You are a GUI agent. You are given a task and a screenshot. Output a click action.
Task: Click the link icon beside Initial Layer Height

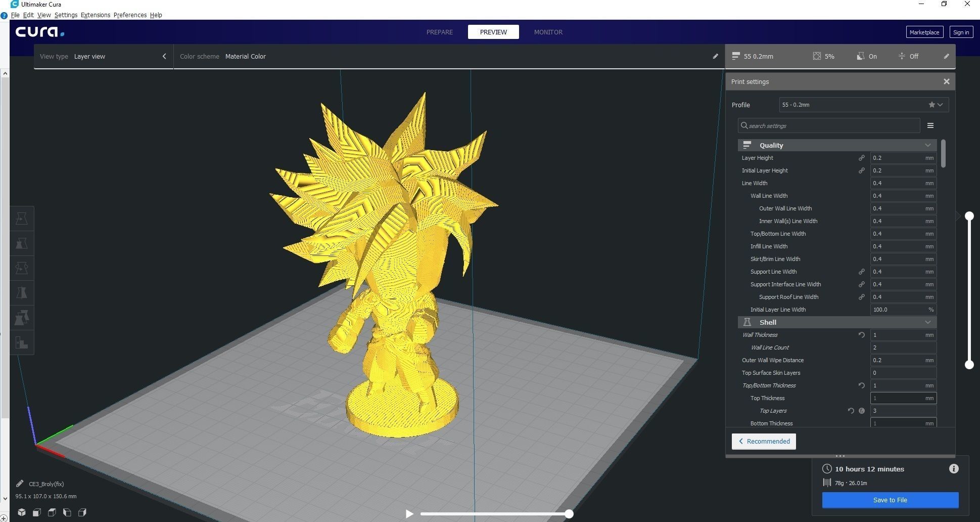tap(862, 170)
